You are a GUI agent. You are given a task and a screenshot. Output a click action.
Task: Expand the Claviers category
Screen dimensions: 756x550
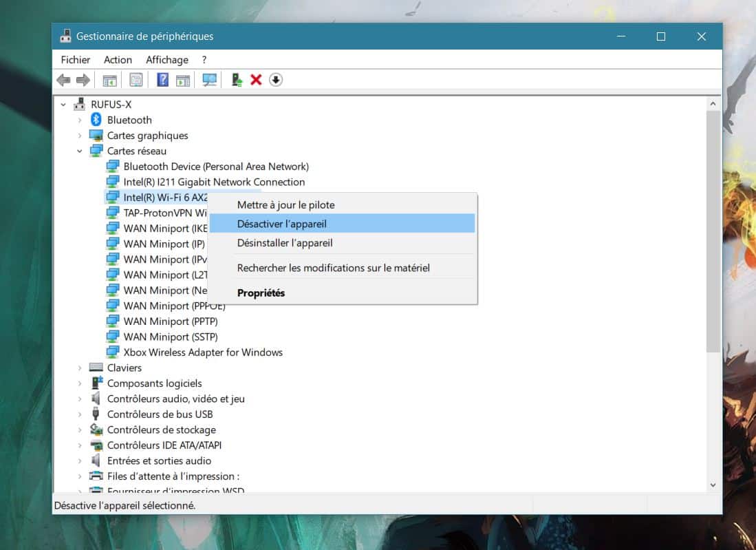coord(80,368)
